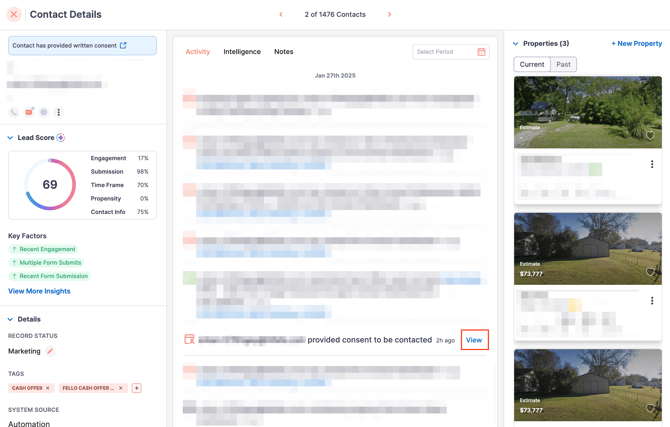Screen dimensions: 670x427
Task: Click the CASH OFFER tag label
Action: [x=27, y=388]
